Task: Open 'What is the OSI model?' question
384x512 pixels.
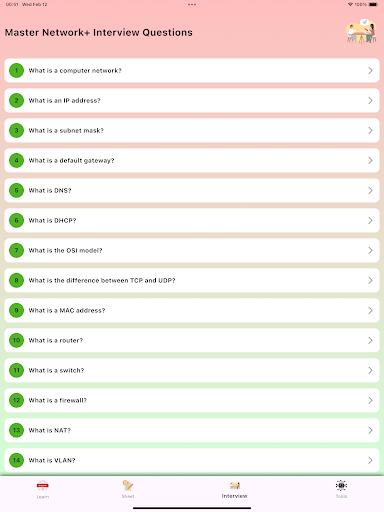Action: pyautogui.click(x=192, y=250)
